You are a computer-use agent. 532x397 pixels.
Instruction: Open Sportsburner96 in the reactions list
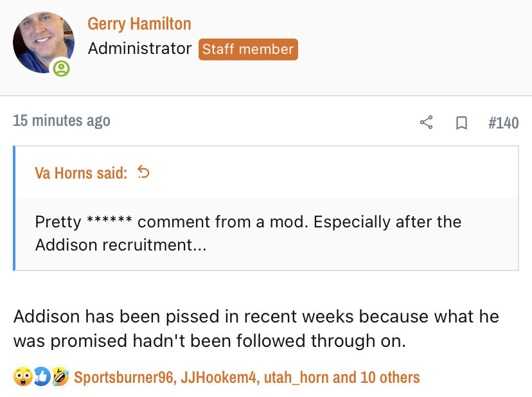click(x=123, y=377)
